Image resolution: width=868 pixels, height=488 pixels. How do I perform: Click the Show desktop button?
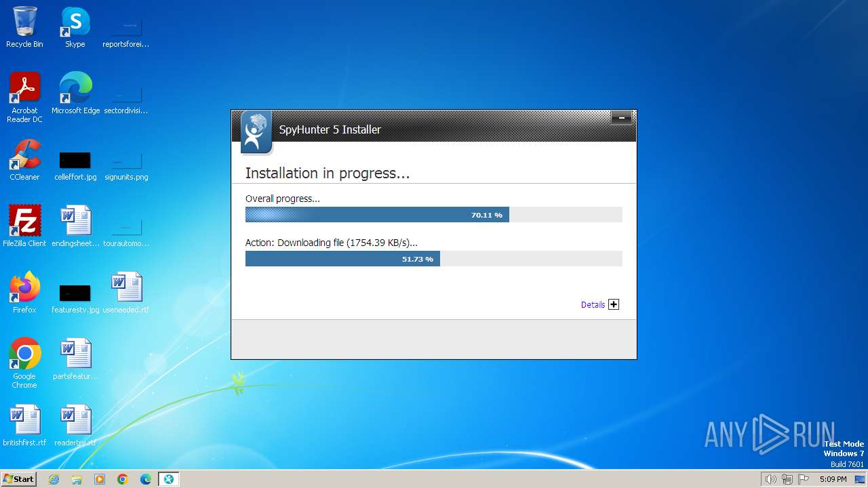pyautogui.click(x=860, y=479)
